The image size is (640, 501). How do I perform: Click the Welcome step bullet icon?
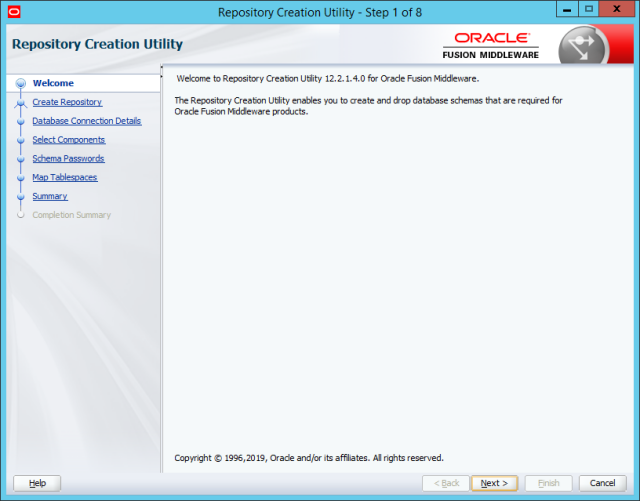pos(20,83)
